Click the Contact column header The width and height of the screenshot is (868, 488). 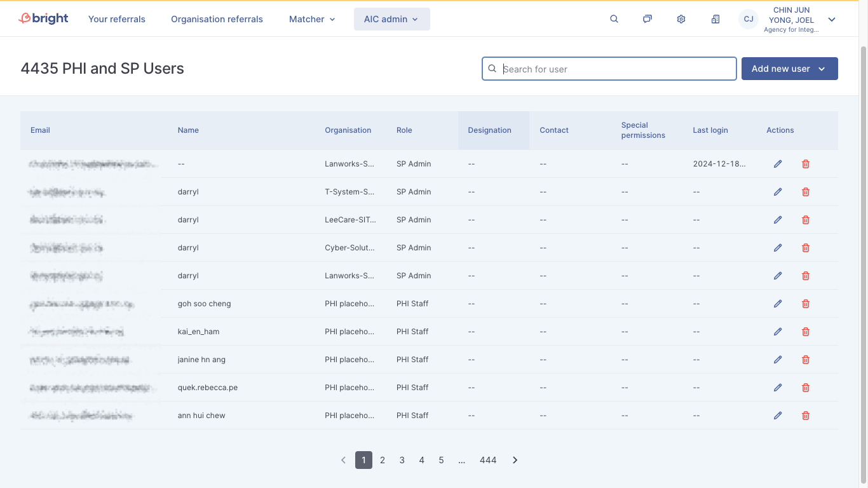click(554, 130)
